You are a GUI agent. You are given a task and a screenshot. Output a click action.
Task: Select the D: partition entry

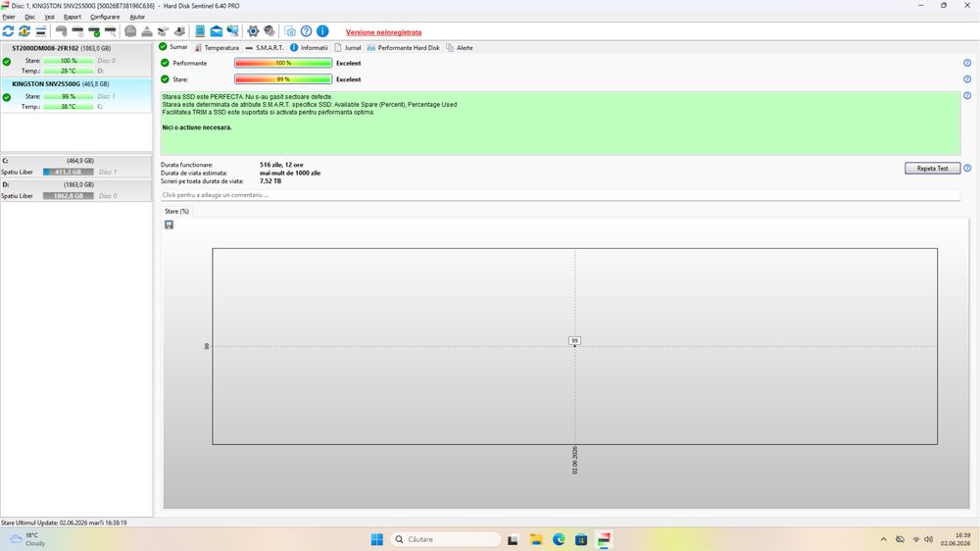75,190
